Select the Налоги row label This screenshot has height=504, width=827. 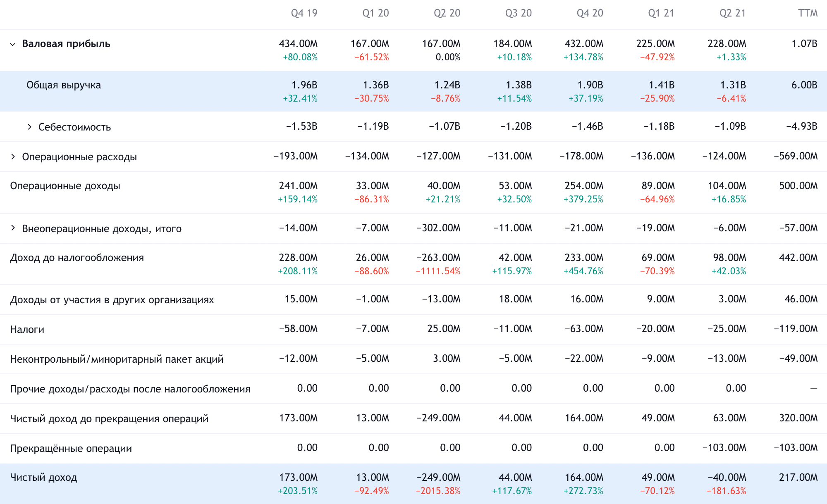pyautogui.click(x=27, y=329)
